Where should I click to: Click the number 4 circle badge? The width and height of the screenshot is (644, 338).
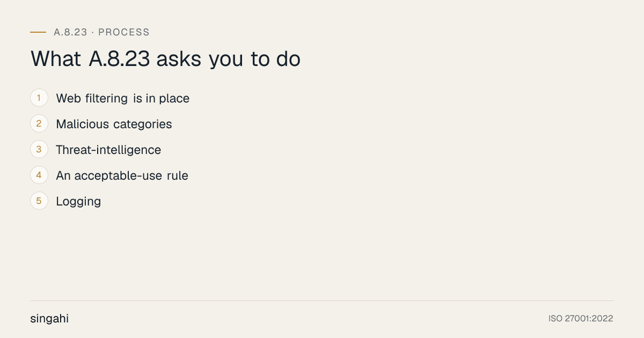tap(39, 175)
